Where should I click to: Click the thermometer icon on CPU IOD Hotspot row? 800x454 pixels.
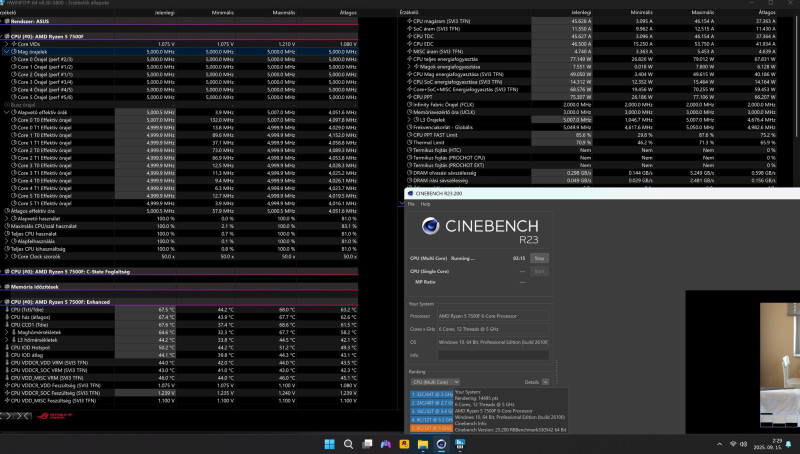pos(7,347)
